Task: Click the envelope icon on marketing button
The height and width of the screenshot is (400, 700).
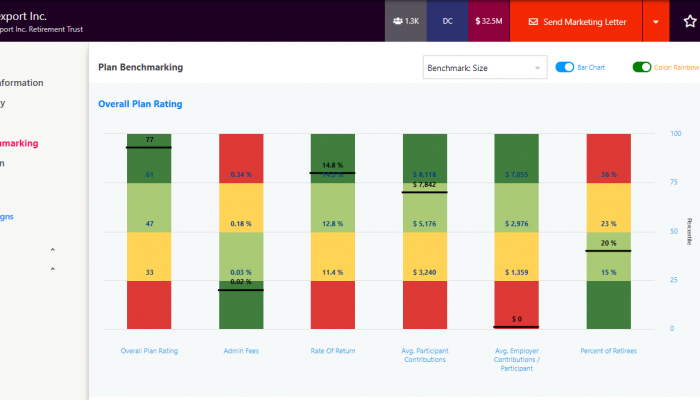Action: [533, 21]
